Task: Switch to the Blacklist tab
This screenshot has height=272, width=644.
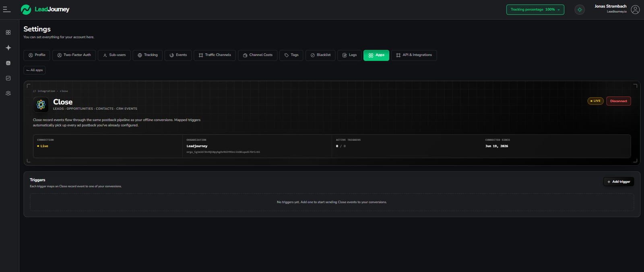Action: (320, 55)
